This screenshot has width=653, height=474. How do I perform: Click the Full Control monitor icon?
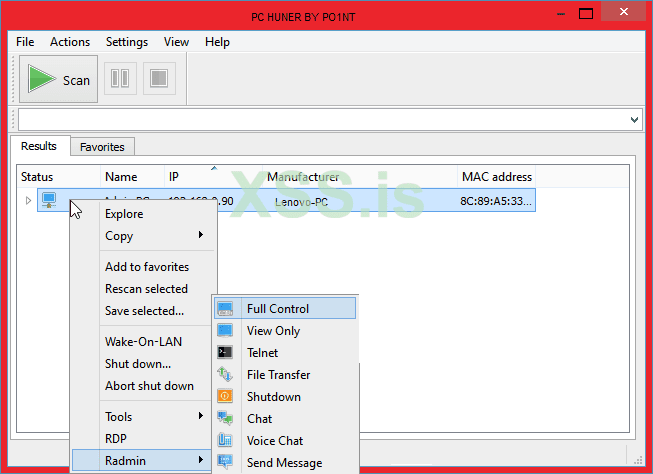(225, 309)
